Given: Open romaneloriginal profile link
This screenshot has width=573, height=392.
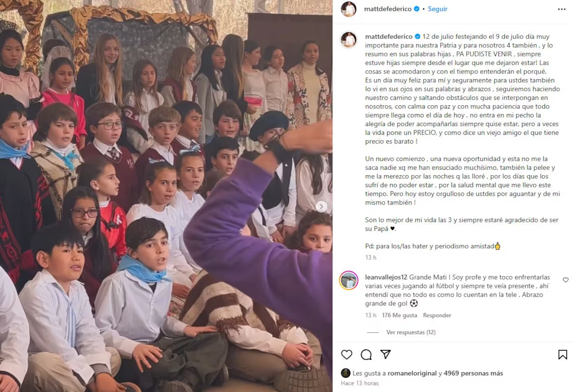Looking at the screenshot, I should pyautogui.click(x=412, y=373).
